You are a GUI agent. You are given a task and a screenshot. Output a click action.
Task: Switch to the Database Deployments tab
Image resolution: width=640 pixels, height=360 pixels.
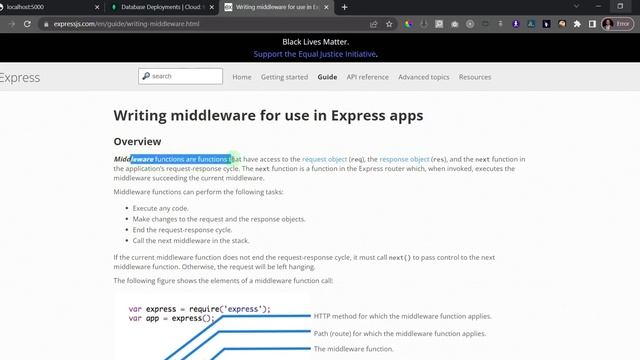[x=162, y=7]
